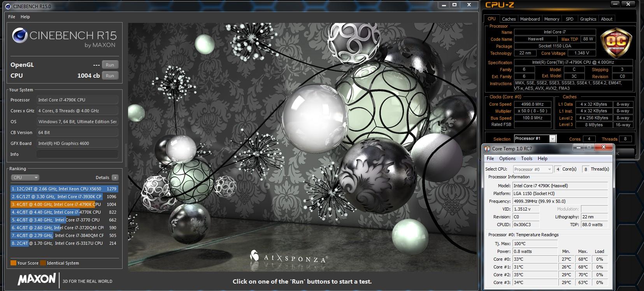Select ranking entry Core i5-3317U 214

pyautogui.click(x=64, y=243)
